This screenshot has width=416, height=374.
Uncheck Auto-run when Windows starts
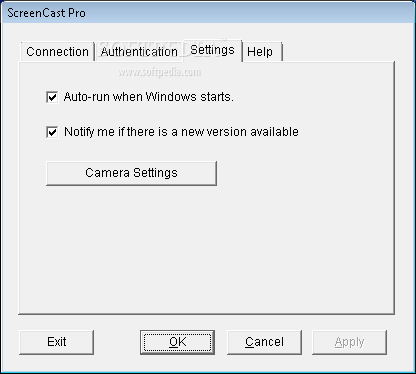(x=52, y=97)
